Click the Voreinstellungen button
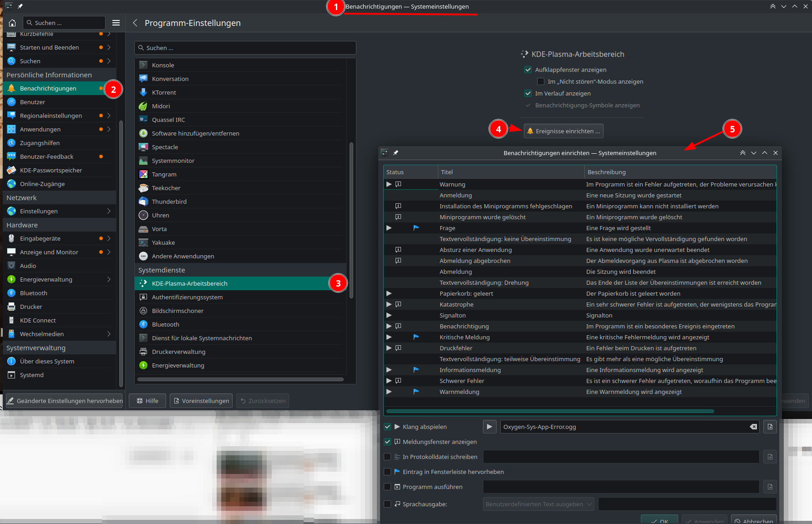The image size is (812, 524). click(201, 401)
